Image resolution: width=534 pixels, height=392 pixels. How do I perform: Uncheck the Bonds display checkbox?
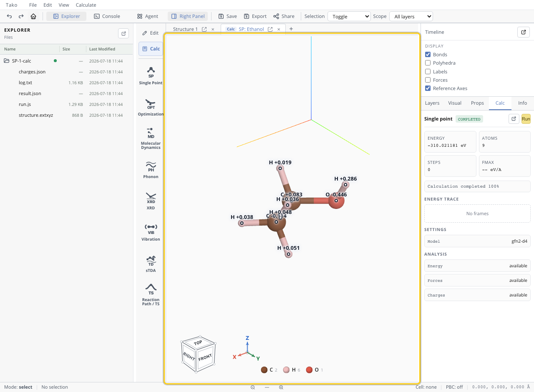coord(428,55)
